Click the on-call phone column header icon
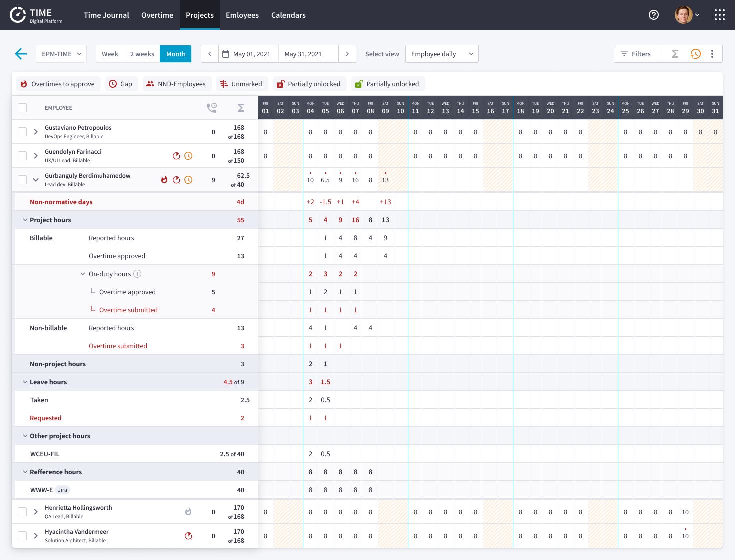Screen dimensions: 735x560 pos(212,108)
